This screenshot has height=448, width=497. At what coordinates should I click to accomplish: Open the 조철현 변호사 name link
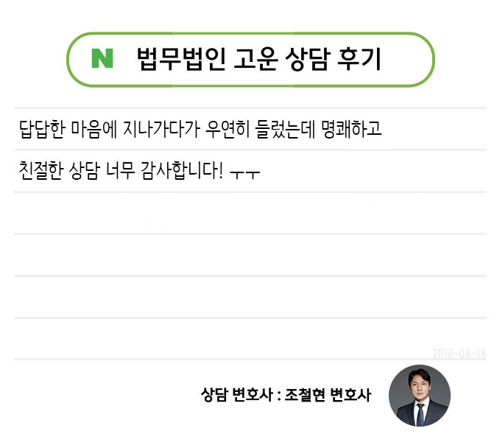coord(328,396)
